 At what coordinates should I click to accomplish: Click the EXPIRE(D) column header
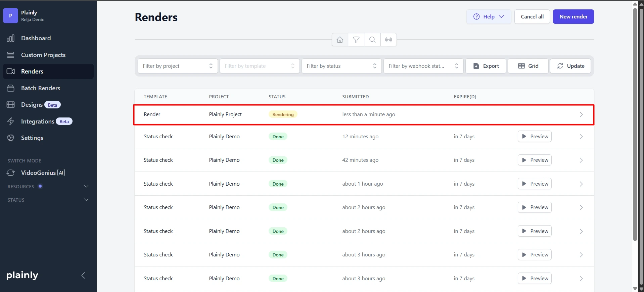click(x=465, y=97)
